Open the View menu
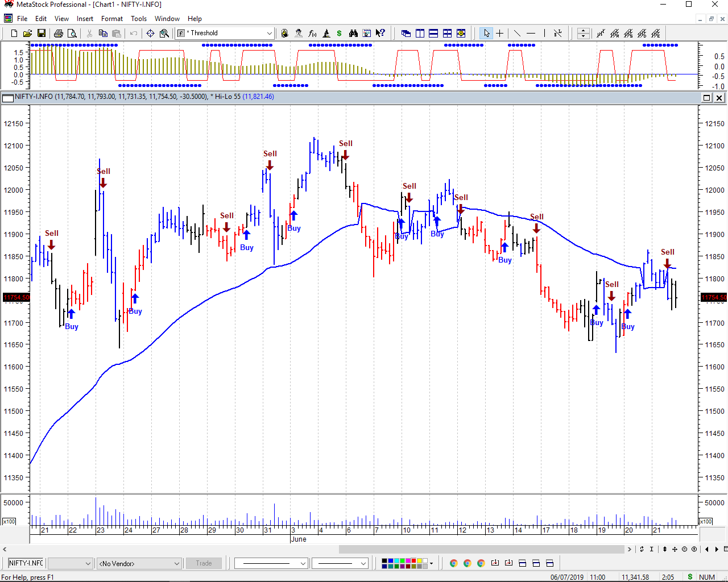Viewport: 728px width, 582px height. click(61, 19)
